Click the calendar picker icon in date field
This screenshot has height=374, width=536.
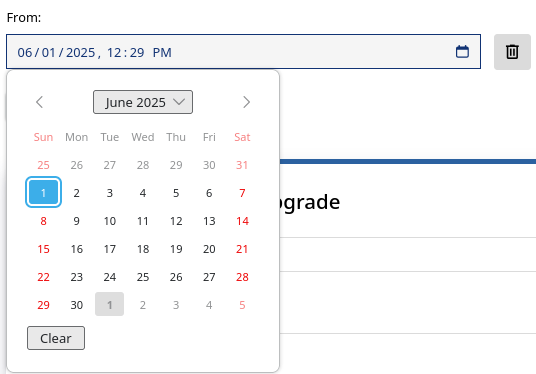click(462, 52)
